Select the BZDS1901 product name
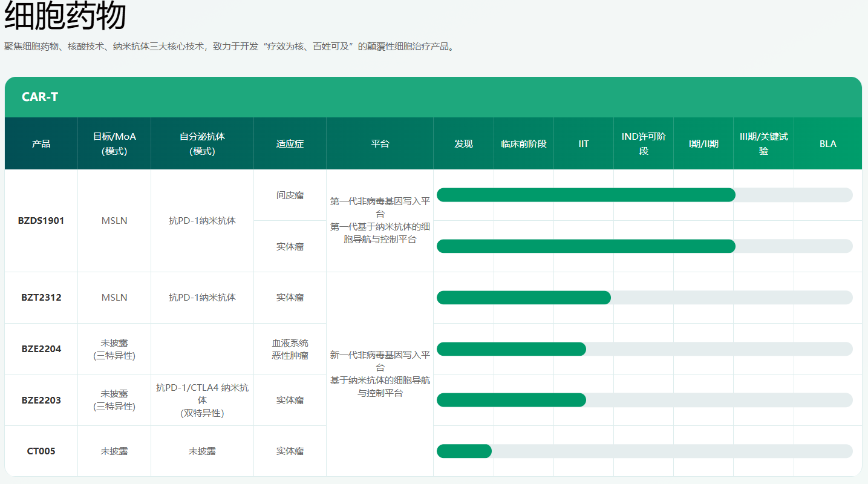868x484 pixels. 41,221
